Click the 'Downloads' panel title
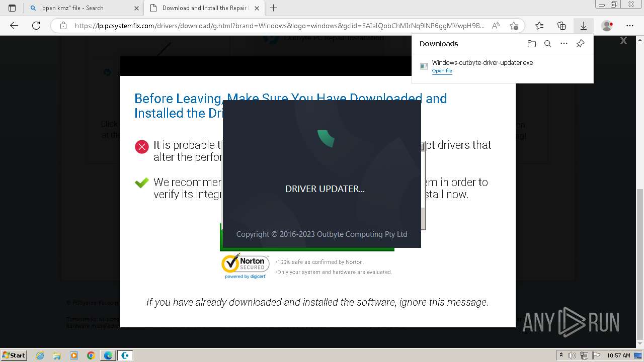The height and width of the screenshot is (362, 644). pos(439,44)
